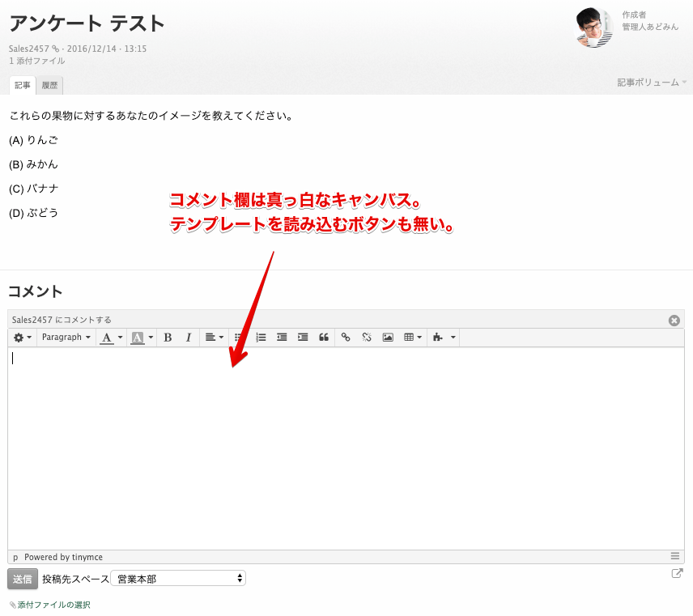Insert a numbered list
Image resolution: width=693 pixels, height=616 pixels.
pos(261,338)
